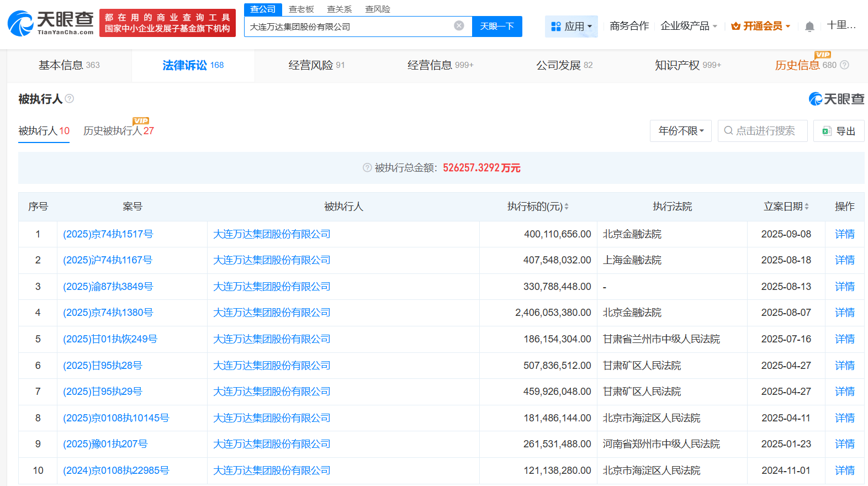Click help icon next to 被执行人 heading
868x486 pixels.
[70, 99]
